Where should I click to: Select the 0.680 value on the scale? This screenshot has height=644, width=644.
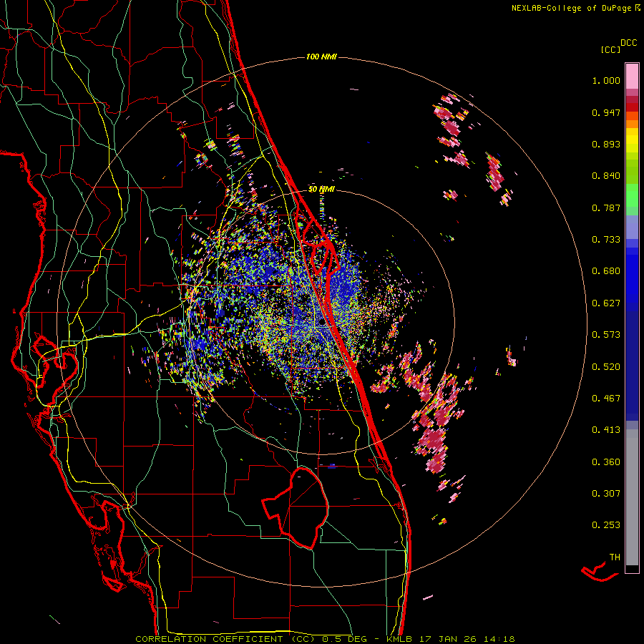coord(606,271)
